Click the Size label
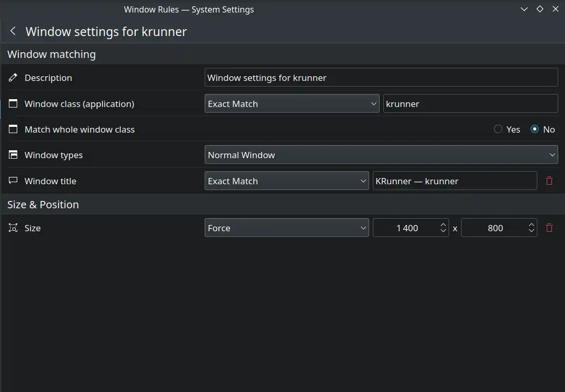 (x=32, y=228)
